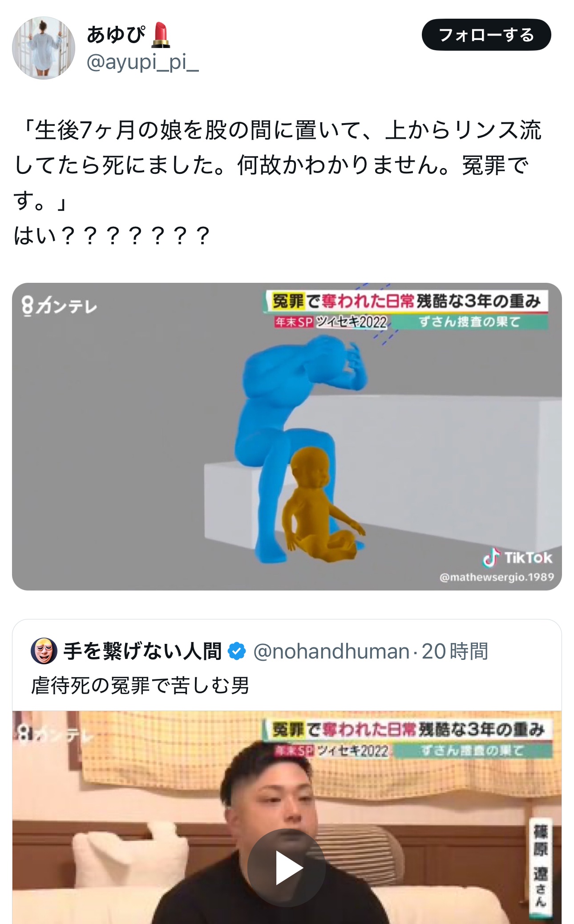Open the @nohandhuman handle
Image resolution: width=574 pixels, height=924 pixels.
pos(331,651)
